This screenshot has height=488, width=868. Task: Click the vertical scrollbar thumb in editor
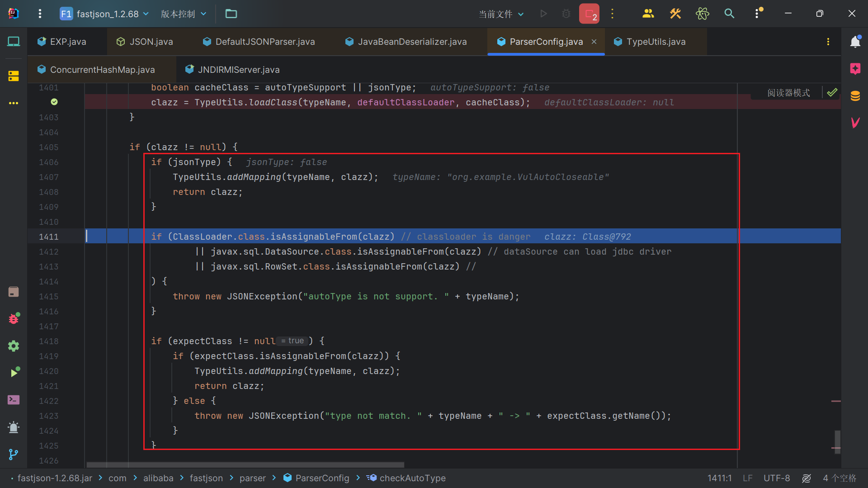click(837, 441)
